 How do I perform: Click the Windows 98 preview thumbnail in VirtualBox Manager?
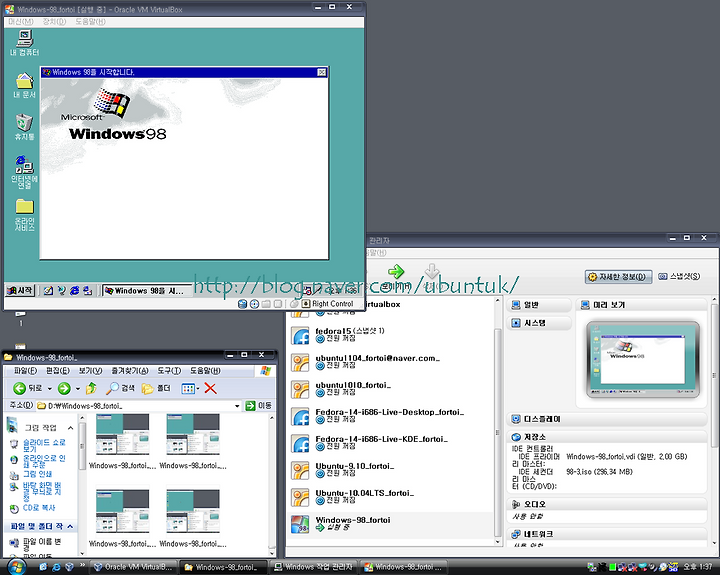tap(642, 360)
